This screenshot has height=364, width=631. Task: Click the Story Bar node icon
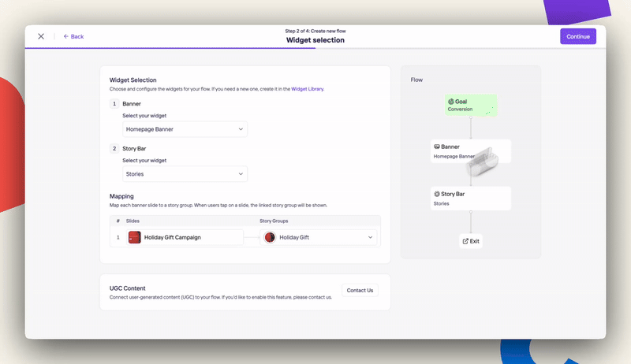pos(437,194)
